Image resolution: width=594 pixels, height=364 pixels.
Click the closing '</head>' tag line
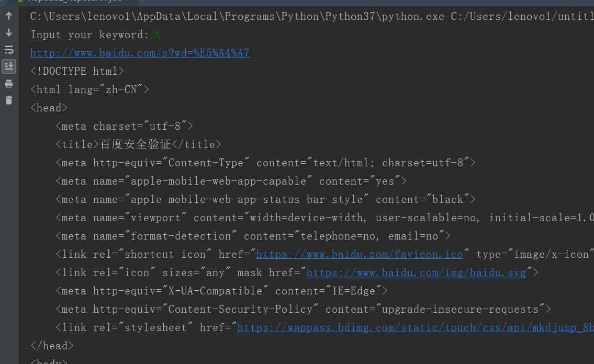coord(52,346)
